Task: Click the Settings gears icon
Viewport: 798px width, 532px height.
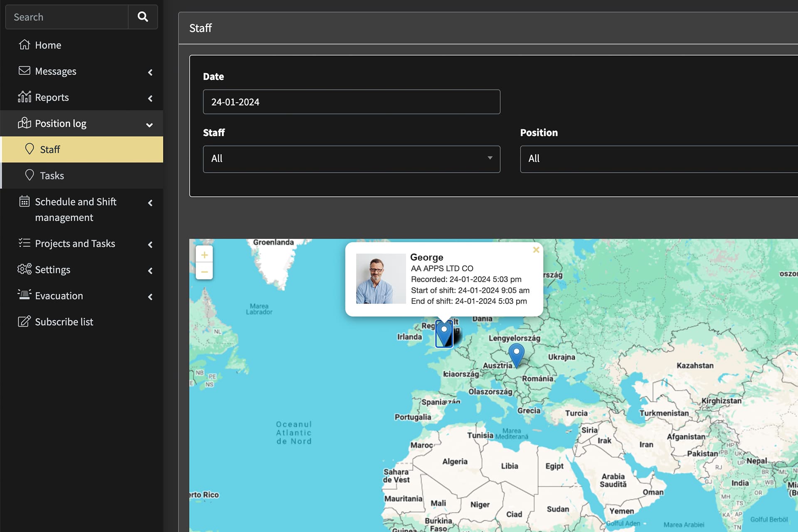Action: 25,269
